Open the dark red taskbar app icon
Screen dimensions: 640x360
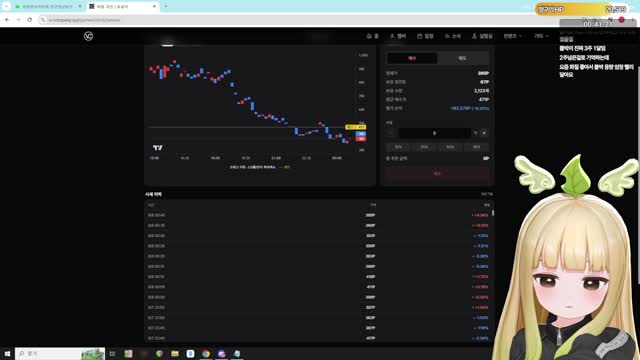pos(144,353)
